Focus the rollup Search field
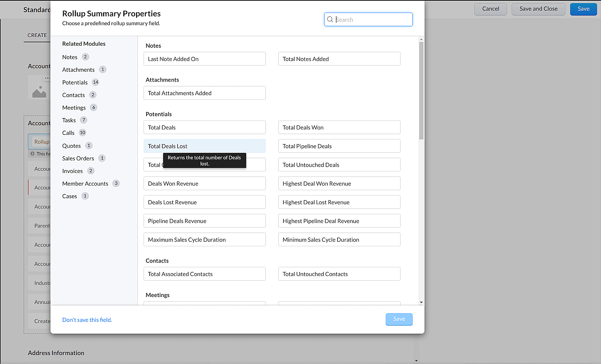The image size is (601, 364). 373,20
